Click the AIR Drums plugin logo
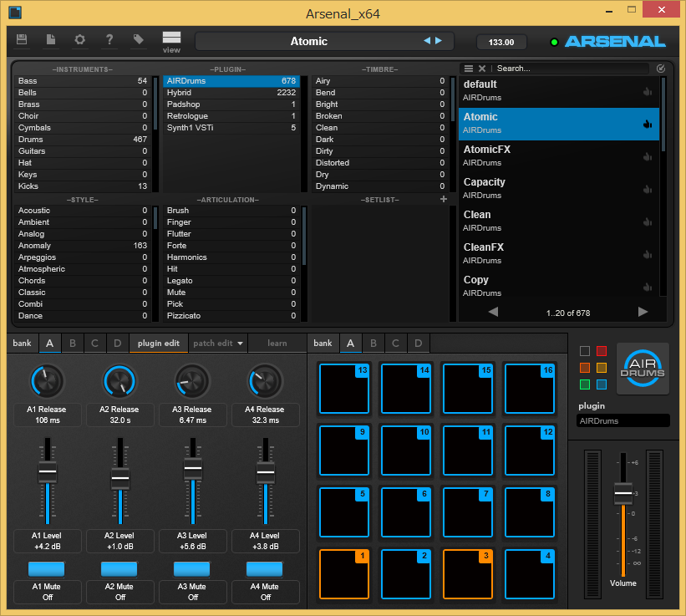 click(643, 369)
